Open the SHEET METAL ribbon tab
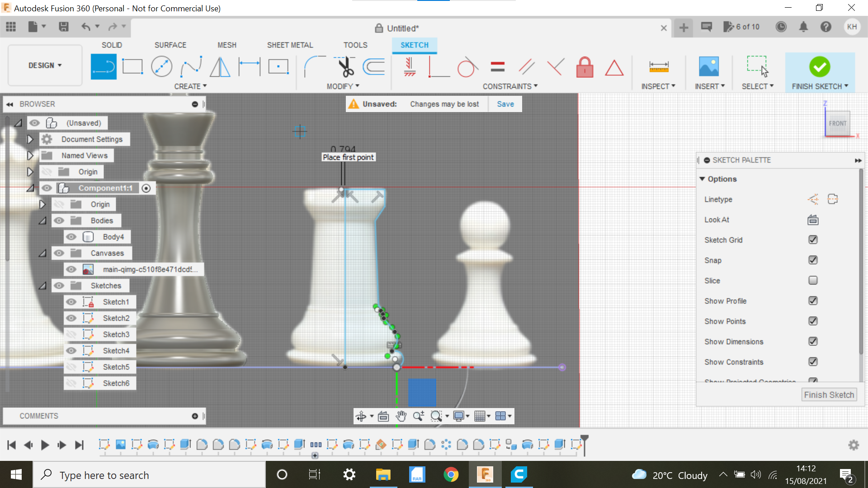 pos(290,45)
